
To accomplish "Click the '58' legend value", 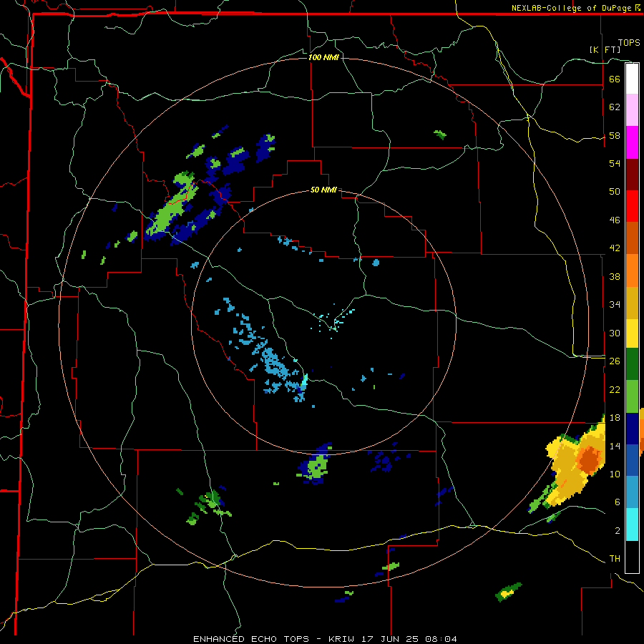I will [615, 135].
